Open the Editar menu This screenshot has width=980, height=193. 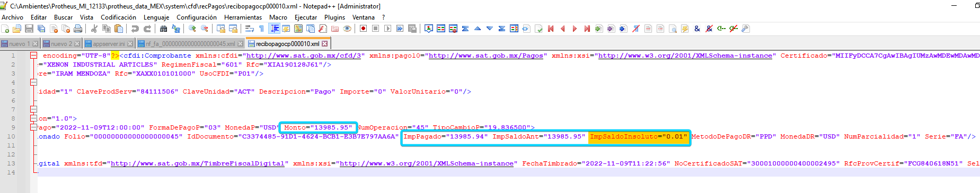(39, 17)
